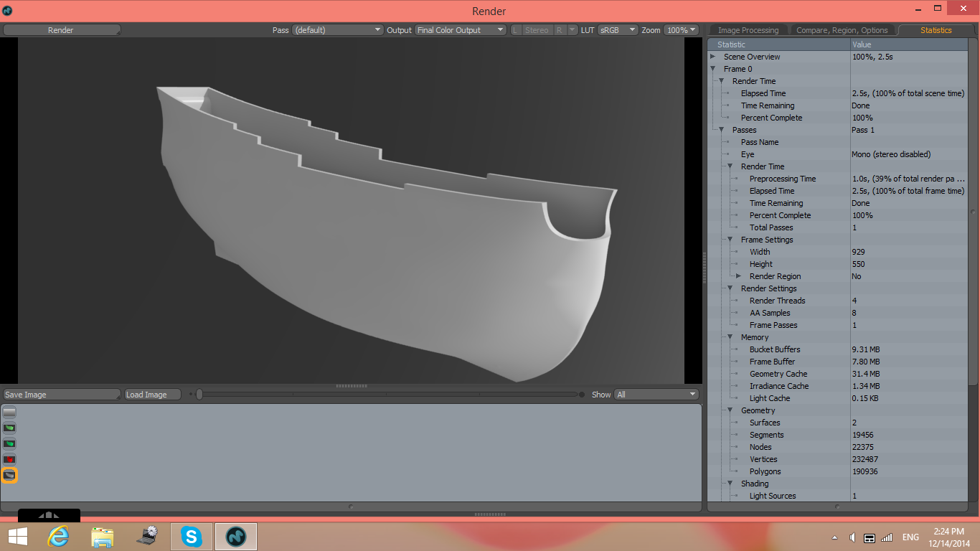Open the ENG language indicator
The height and width of the screenshot is (551, 980).
tap(910, 537)
